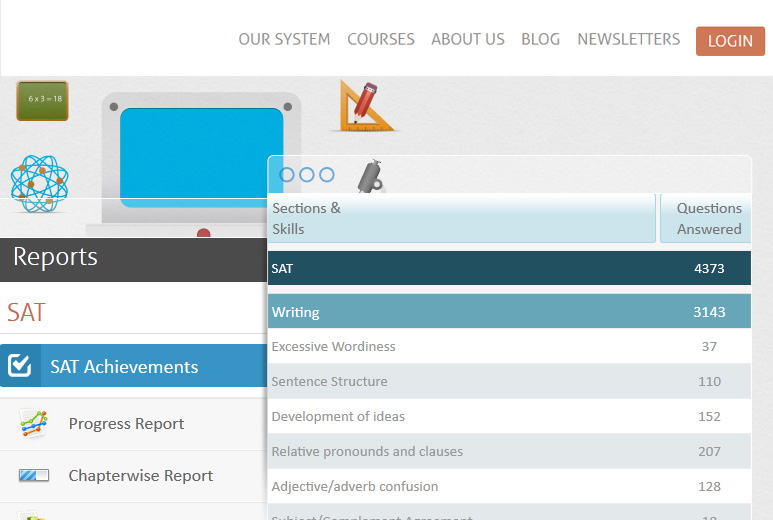Image resolution: width=773 pixels, height=520 pixels.
Task: Click the Progress Report chart icon
Action: 34,423
